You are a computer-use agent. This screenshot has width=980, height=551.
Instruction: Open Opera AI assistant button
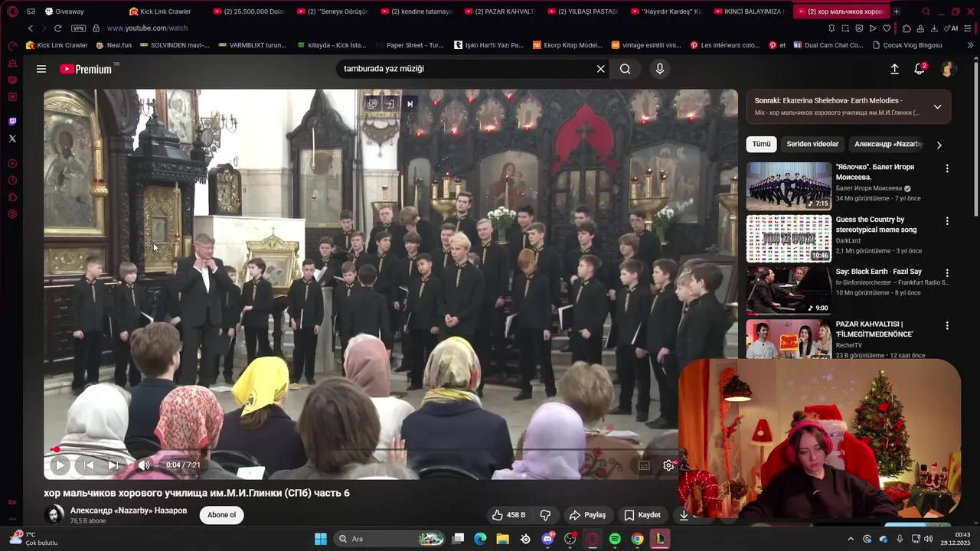pyautogui.click(x=952, y=28)
